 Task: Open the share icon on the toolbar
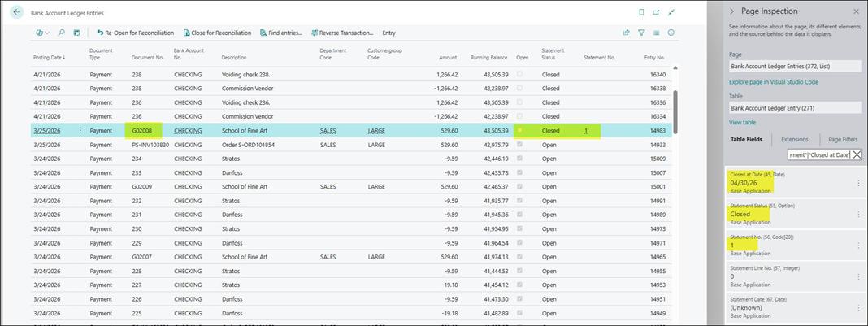pos(626,33)
